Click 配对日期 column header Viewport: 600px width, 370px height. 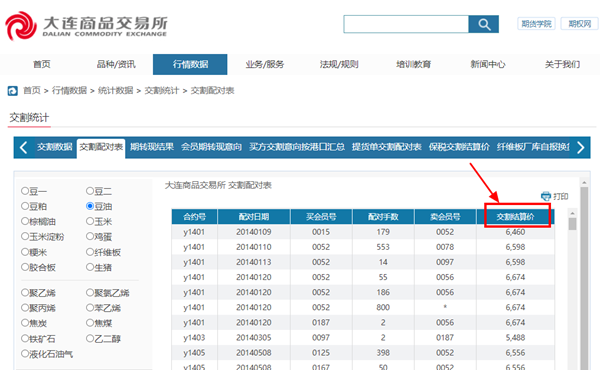(x=254, y=217)
